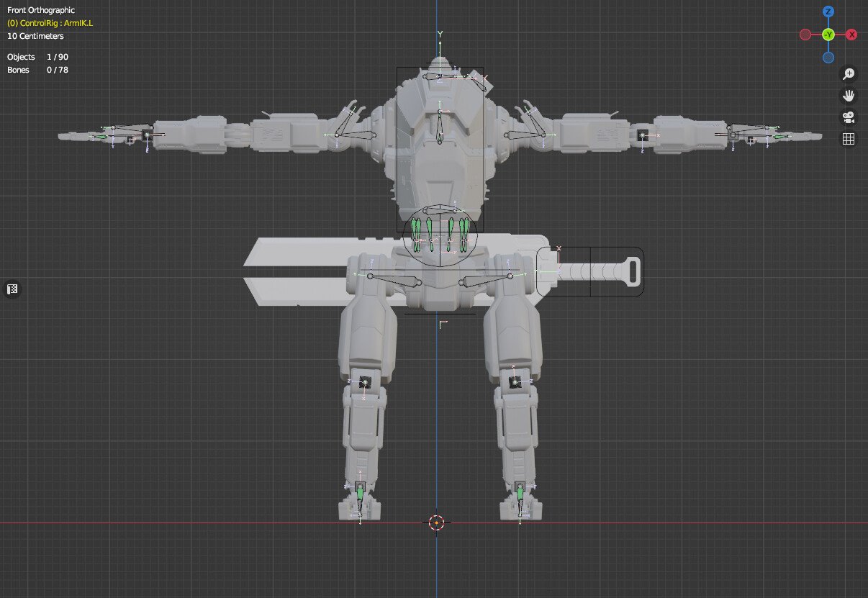Screen dimensions: 868x598
Task: Click the camera view icon
Action: 849,117
